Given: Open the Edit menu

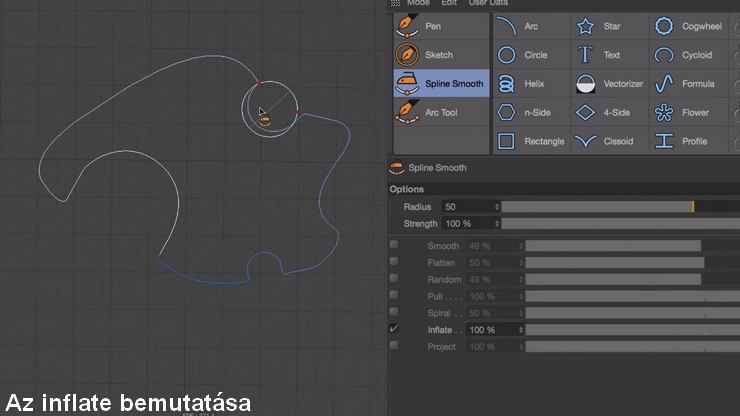Looking at the screenshot, I should pos(449,3).
